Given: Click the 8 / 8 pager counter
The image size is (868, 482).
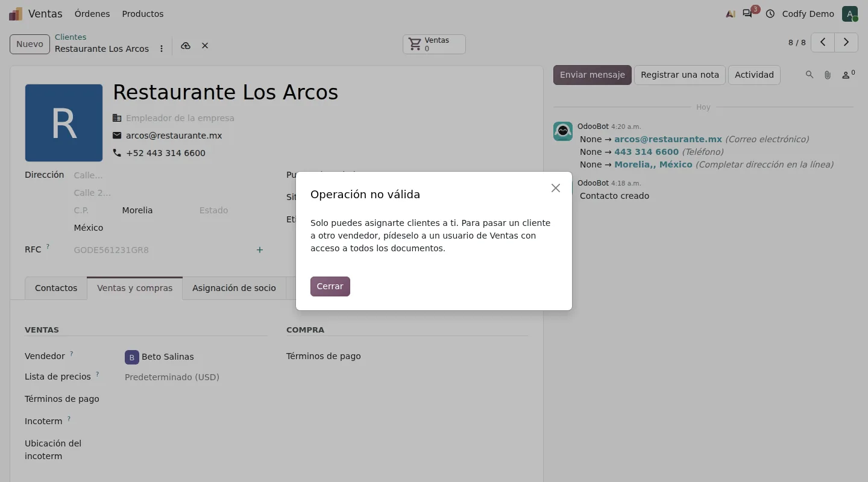Looking at the screenshot, I should [797, 43].
